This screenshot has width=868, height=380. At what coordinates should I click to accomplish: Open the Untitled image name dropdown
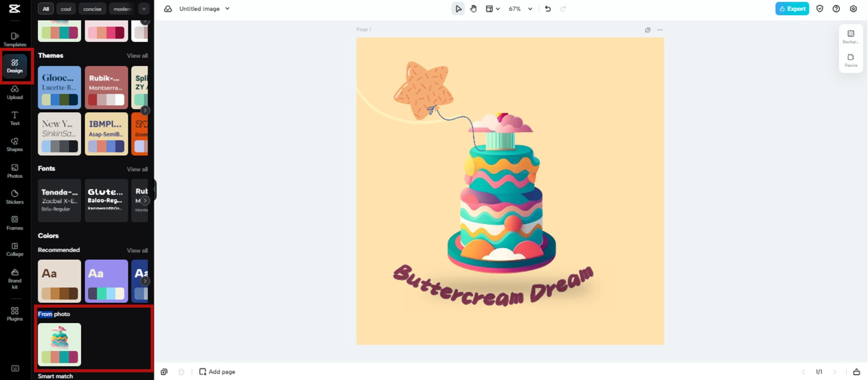(x=205, y=9)
